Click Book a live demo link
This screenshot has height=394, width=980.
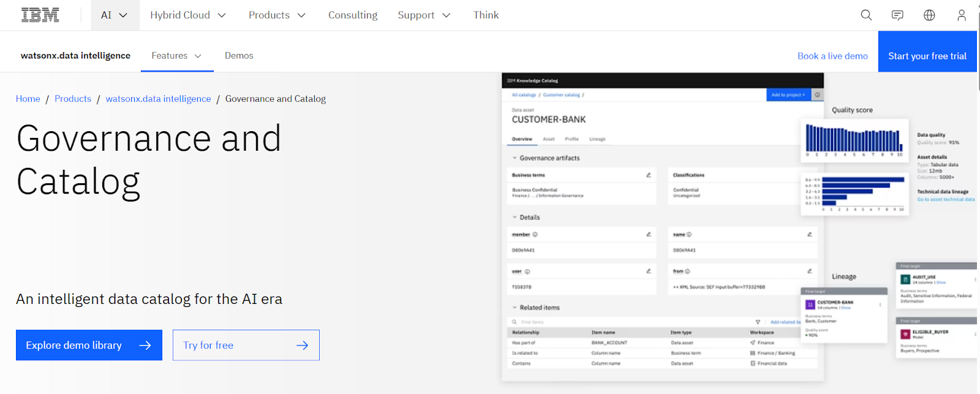(832, 56)
